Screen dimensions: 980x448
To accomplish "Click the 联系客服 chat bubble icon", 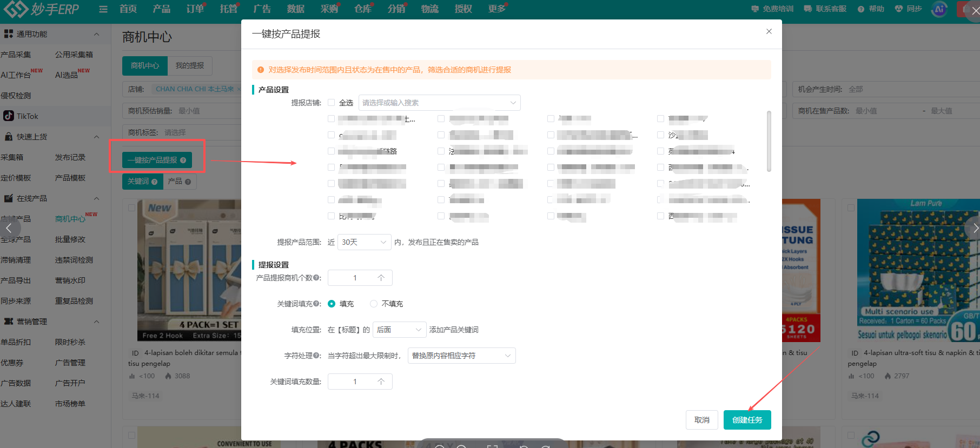I will click(807, 9).
